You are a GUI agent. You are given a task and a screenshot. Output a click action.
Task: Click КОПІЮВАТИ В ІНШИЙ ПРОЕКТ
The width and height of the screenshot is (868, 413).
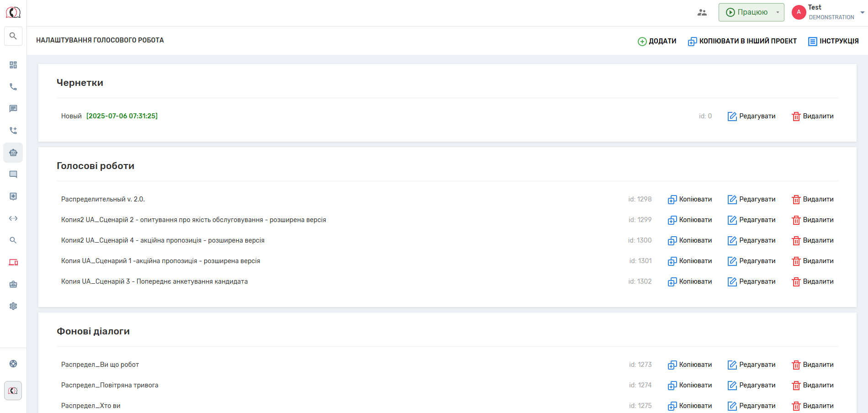pyautogui.click(x=742, y=41)
